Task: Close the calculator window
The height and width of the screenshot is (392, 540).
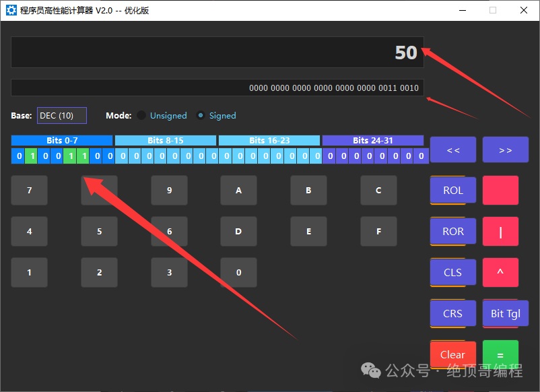Action: tap(524, 10)
